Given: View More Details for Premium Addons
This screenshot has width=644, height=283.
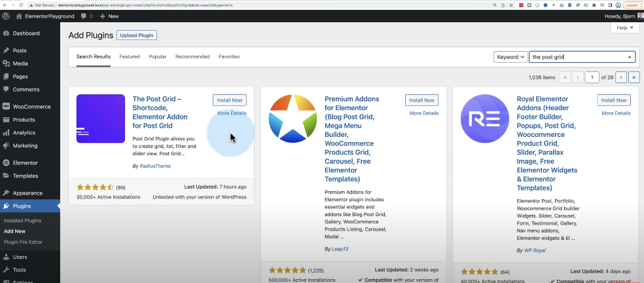Looking at the screenshot, I should click(x=424, y=113).
